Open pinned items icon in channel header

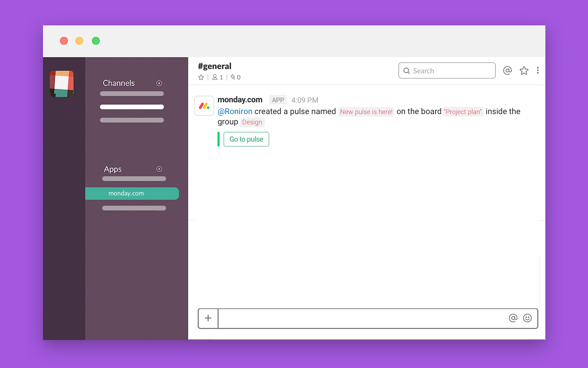[x=233, y=77]
